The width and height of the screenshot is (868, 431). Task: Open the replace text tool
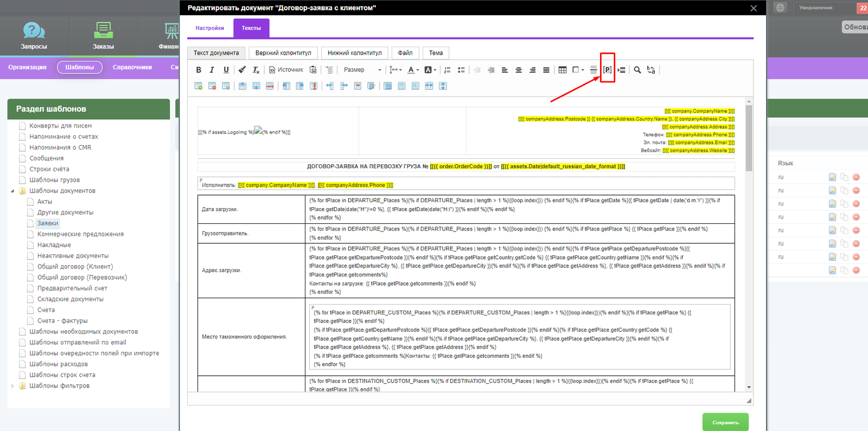coord(651,70)
